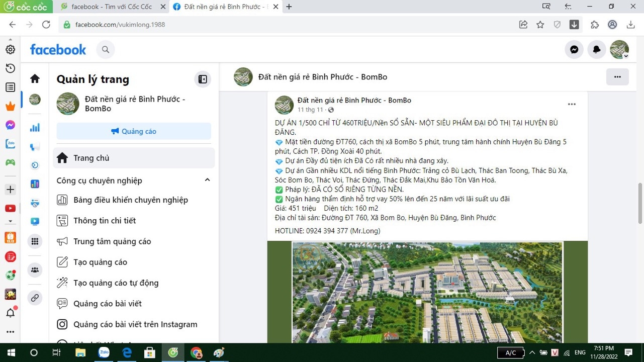Open the link icon in Facebook rail

pyautogui.click(x=35, y=298)
